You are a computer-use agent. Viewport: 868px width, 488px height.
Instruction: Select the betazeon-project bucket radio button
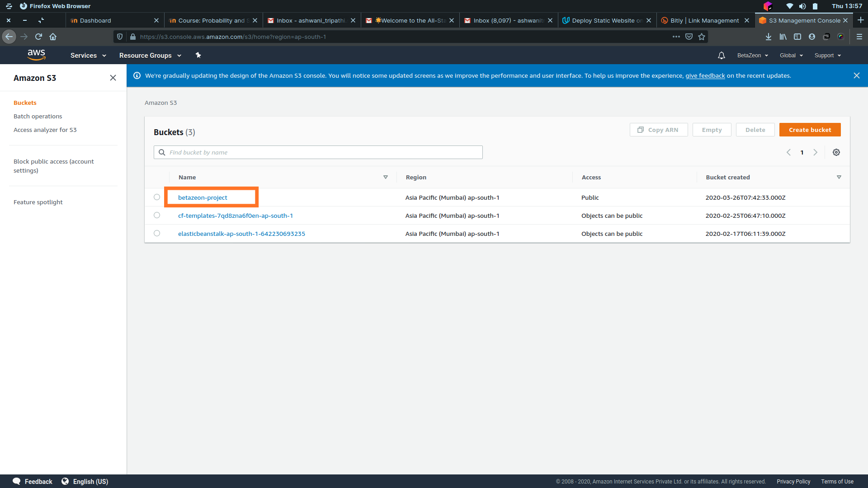157,197
